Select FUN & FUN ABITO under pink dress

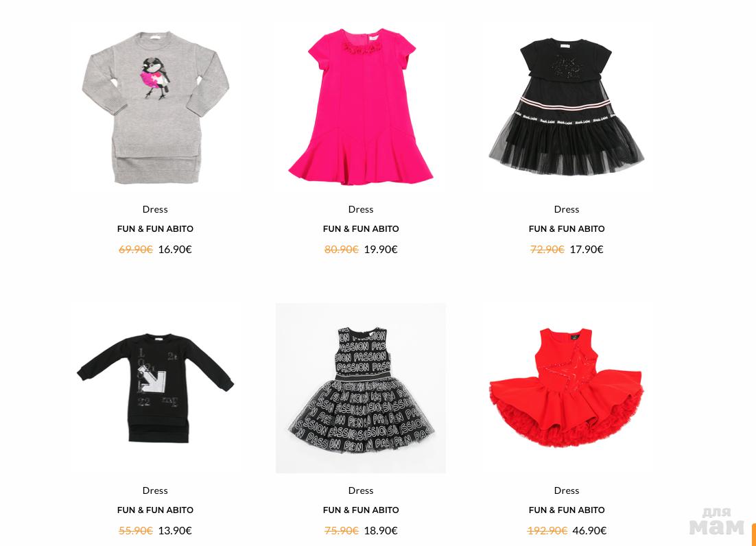coord(361,229)
